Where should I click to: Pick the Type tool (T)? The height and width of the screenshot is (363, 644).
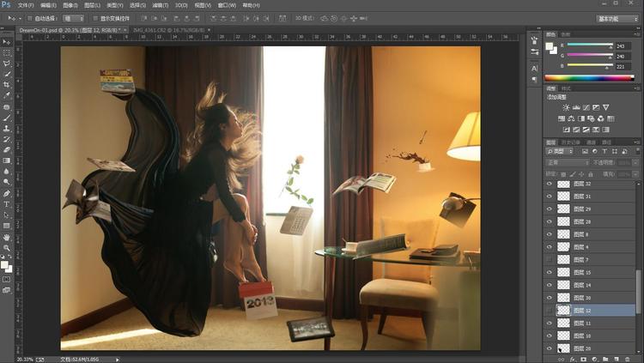[x=7, y=204]
